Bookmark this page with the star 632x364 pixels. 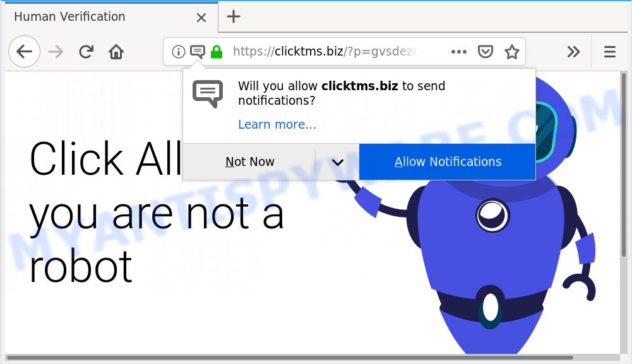[512, 52]
